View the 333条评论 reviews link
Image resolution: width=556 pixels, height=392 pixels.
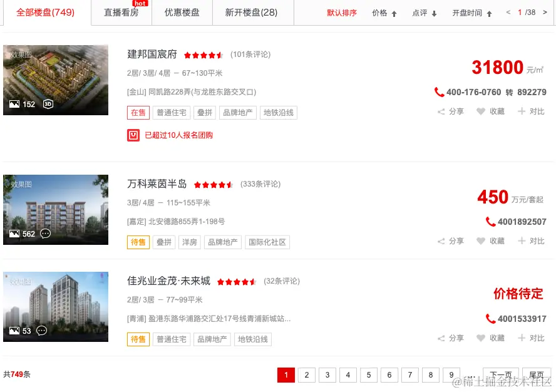[260, 184]
